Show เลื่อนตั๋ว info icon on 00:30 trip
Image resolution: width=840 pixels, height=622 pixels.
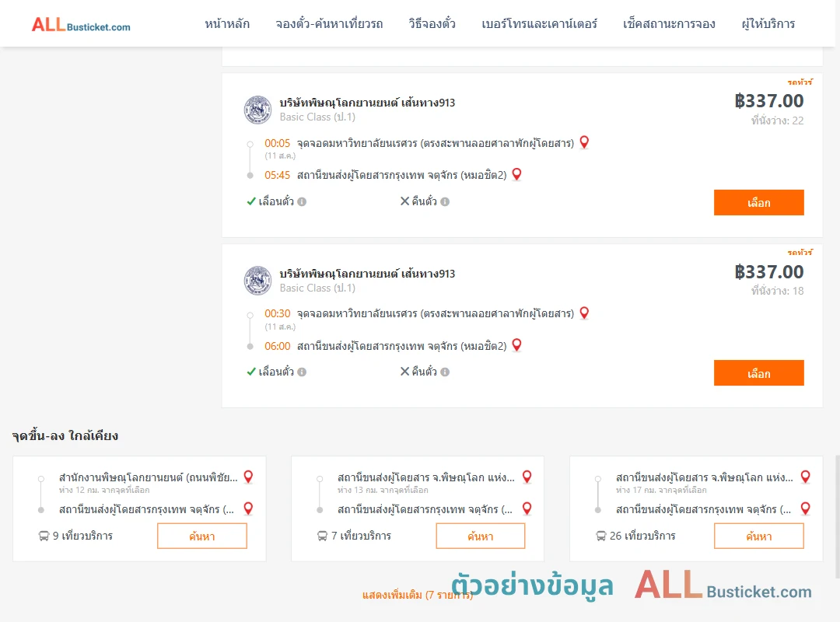[302, 372]
